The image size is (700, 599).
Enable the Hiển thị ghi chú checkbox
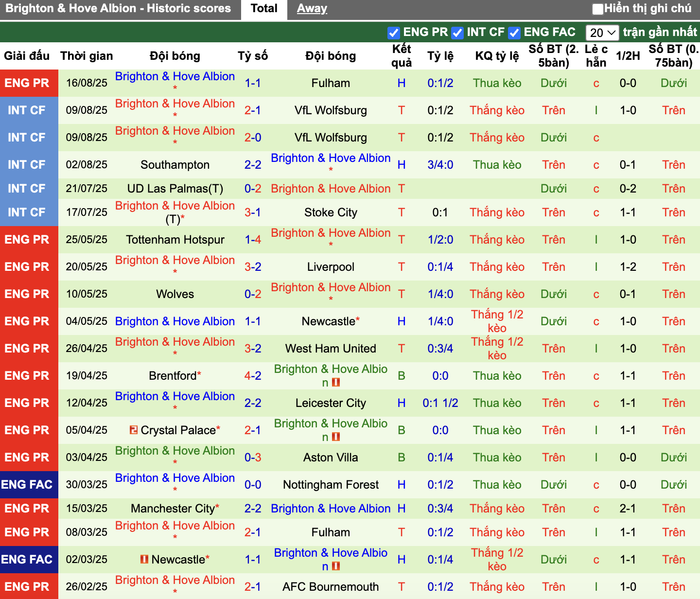tap(598, 9)
